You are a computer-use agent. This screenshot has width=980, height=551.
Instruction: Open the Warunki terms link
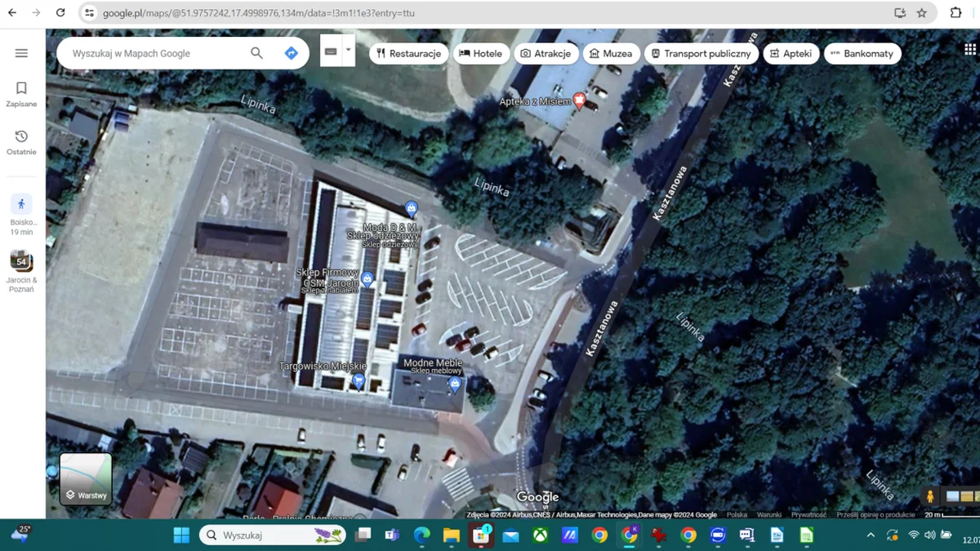[768, 515]
